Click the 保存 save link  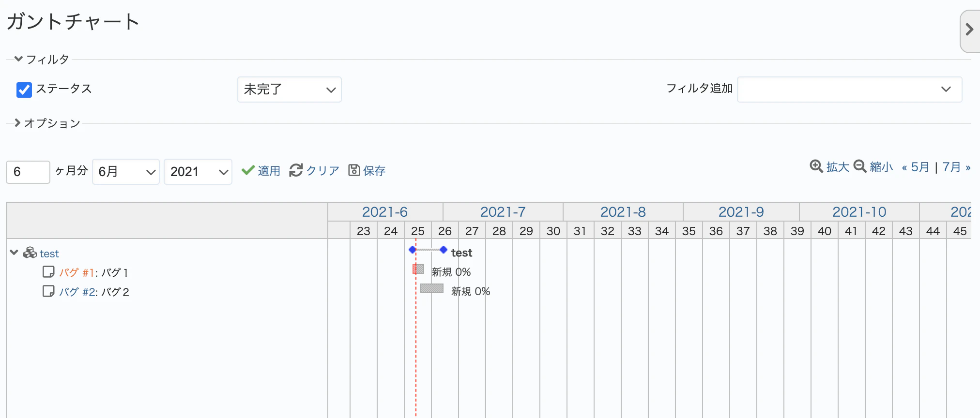[374, 171]
